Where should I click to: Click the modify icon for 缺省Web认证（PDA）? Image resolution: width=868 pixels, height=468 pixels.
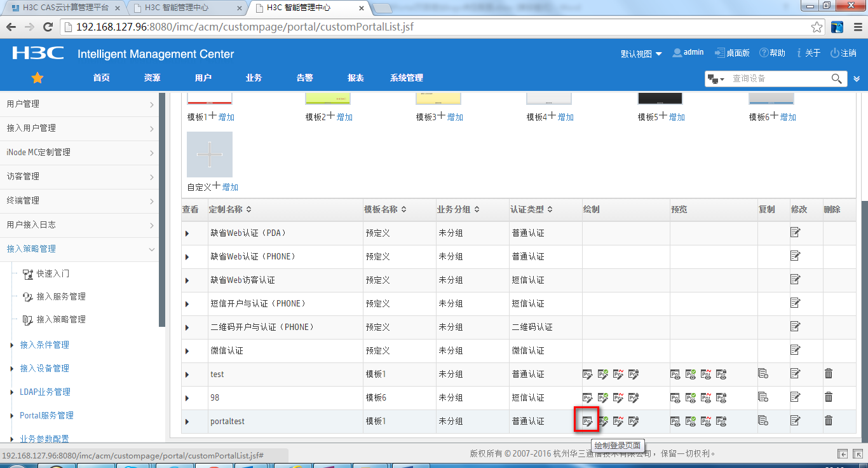[x=796, y=232]
